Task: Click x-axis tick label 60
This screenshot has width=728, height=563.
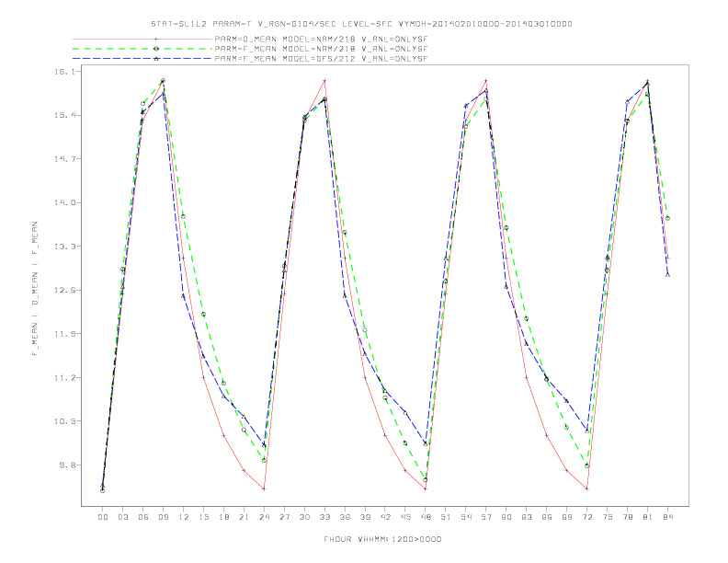Action: coord(506,517)
